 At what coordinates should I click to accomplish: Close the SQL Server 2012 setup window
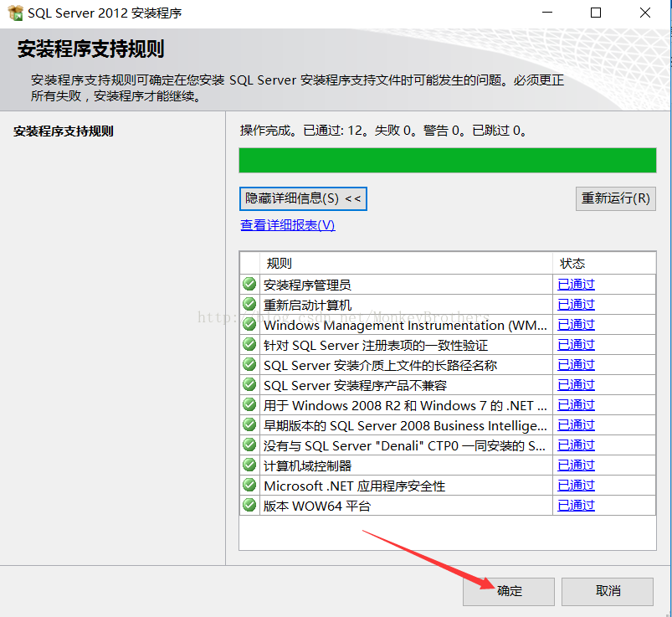pos(645,13)
